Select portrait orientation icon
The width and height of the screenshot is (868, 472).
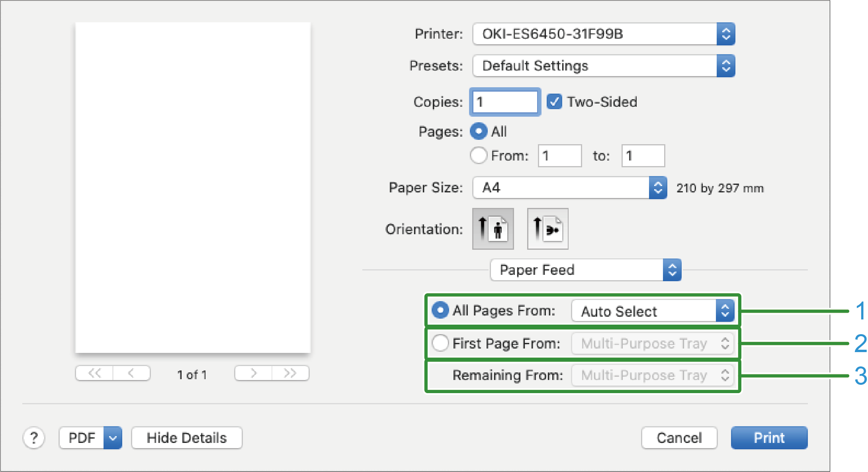493,229
